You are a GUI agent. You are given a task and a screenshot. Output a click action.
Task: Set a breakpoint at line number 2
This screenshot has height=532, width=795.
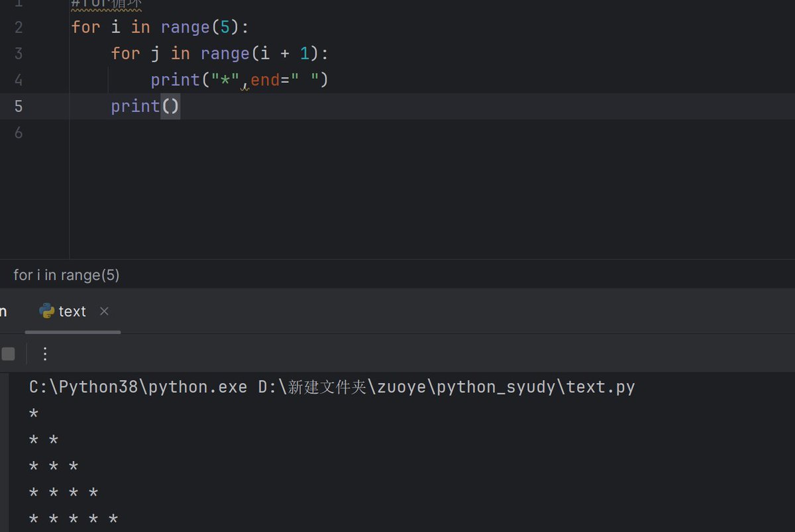[x=18, y=27]
